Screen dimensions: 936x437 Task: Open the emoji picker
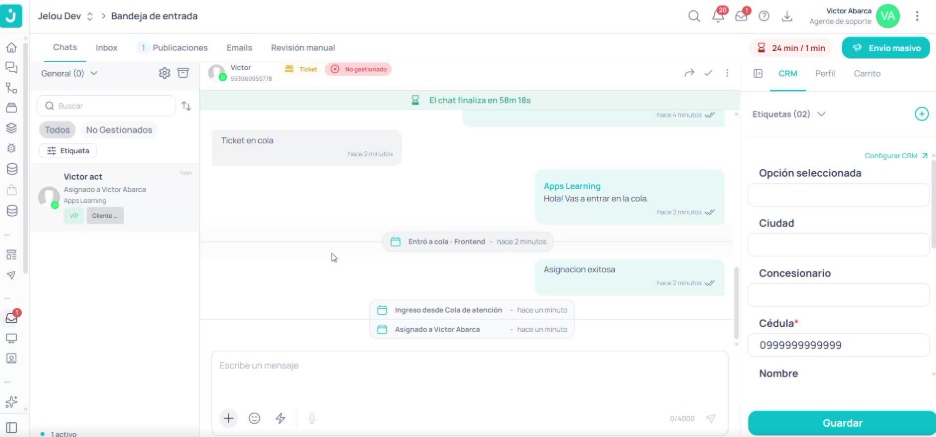point(254,418)
